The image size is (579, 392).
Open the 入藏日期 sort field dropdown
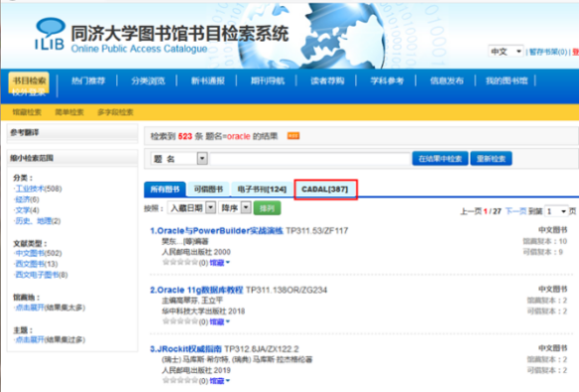210,208
